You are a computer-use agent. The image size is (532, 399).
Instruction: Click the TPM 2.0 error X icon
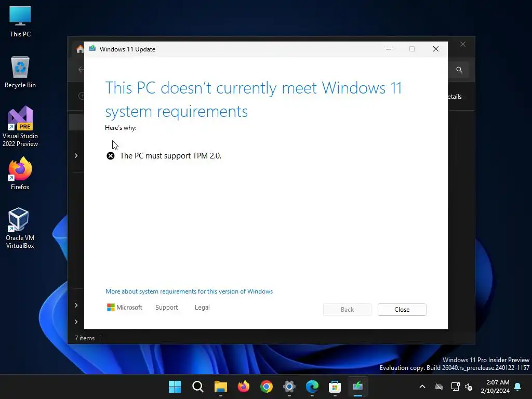111,156
